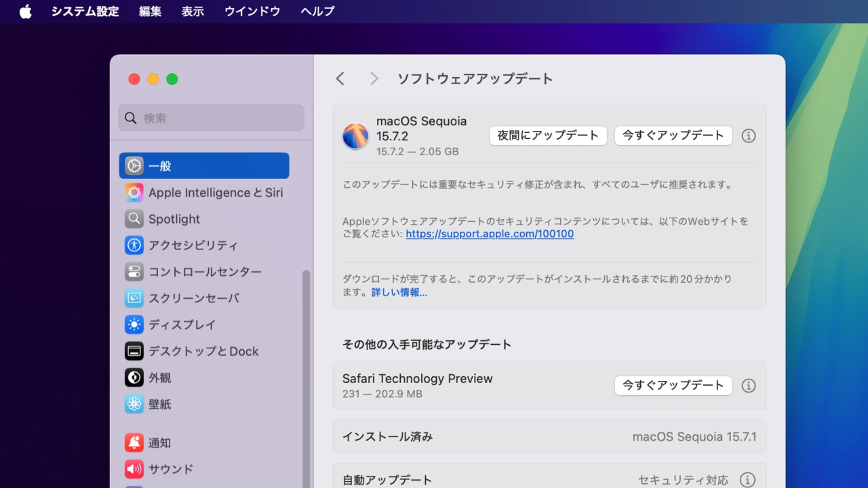868x488 pixels.
Task: Open the Apple menu icon
Action: [26, 12]
